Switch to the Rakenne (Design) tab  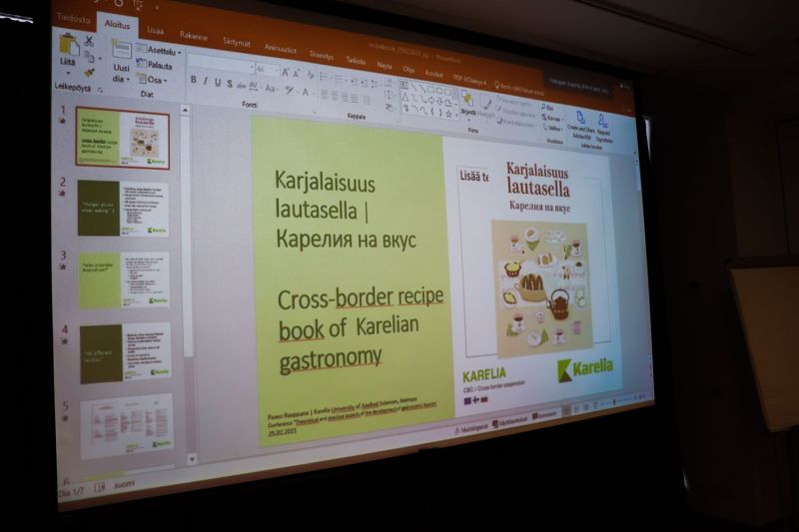[x=194, y=36]
